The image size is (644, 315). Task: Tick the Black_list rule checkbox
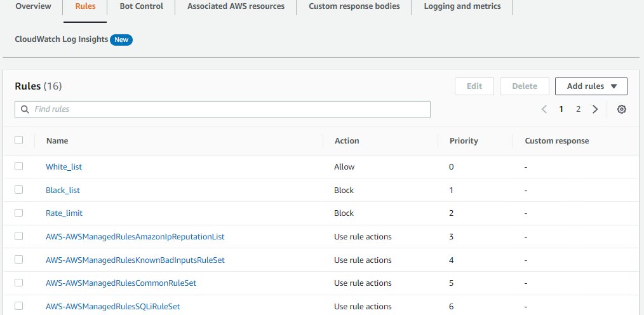18,190
